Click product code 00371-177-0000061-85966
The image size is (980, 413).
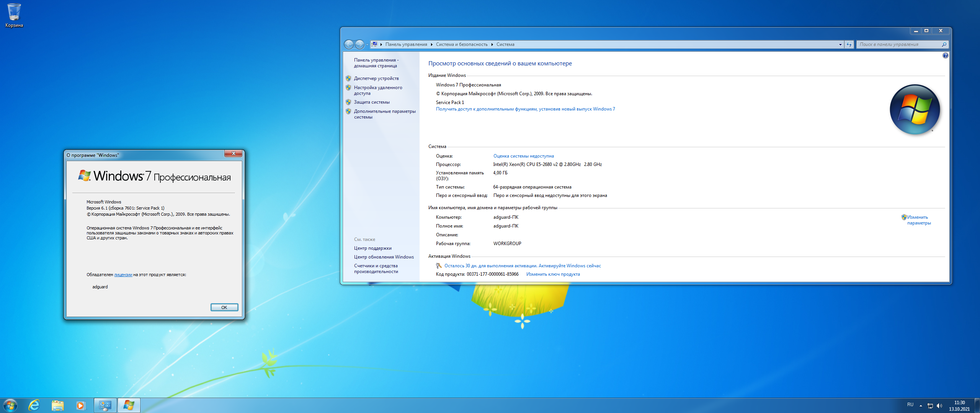pos(492,274)
